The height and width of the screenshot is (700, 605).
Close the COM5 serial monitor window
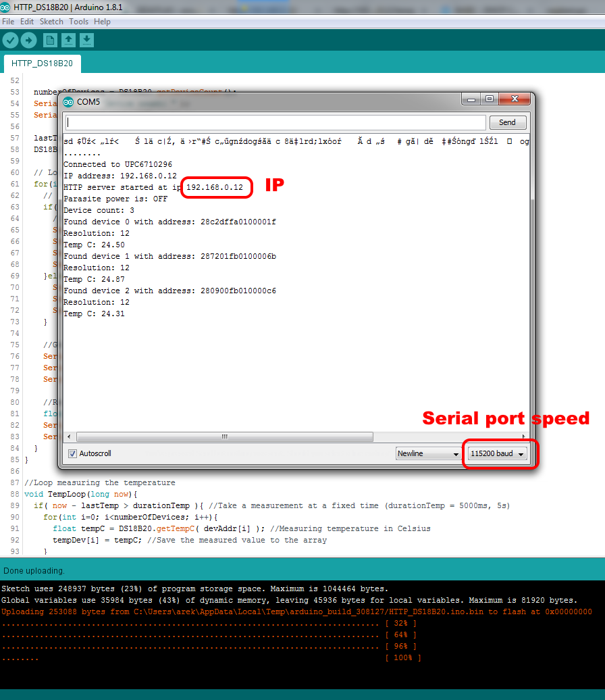(x=515, y=99)
